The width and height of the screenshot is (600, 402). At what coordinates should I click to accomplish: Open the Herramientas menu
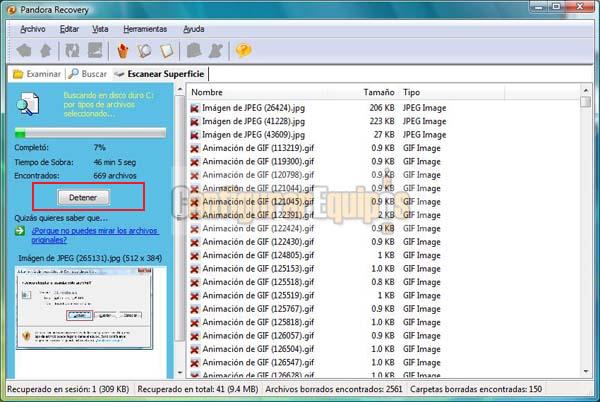pyautogui.click(x=145, y=29)
